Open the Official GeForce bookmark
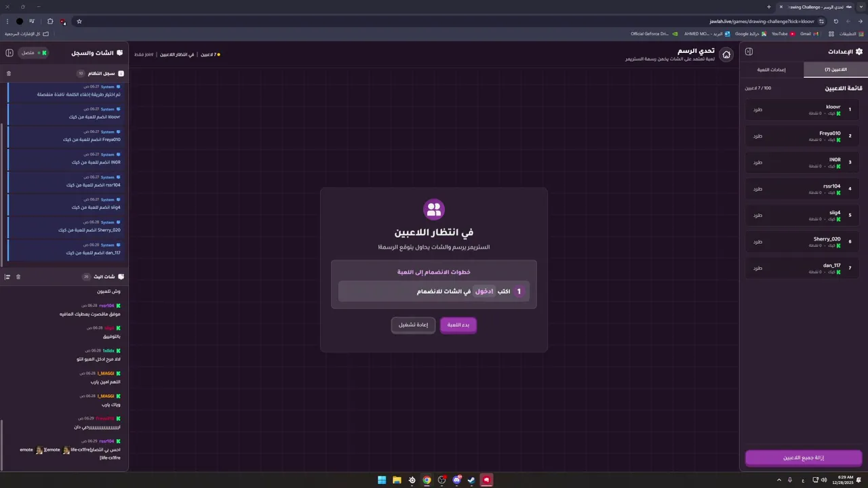This screenshot has width=868, height=488. click(654, 33)
